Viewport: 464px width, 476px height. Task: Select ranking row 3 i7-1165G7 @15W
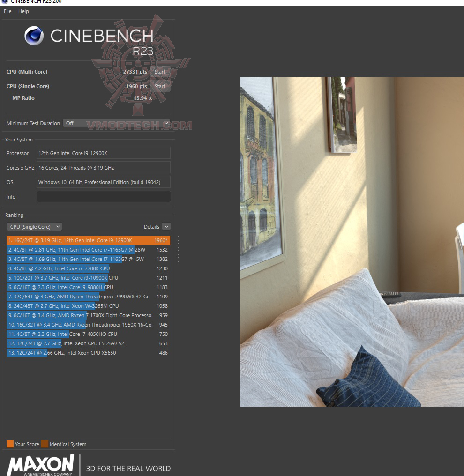[88, 259]
